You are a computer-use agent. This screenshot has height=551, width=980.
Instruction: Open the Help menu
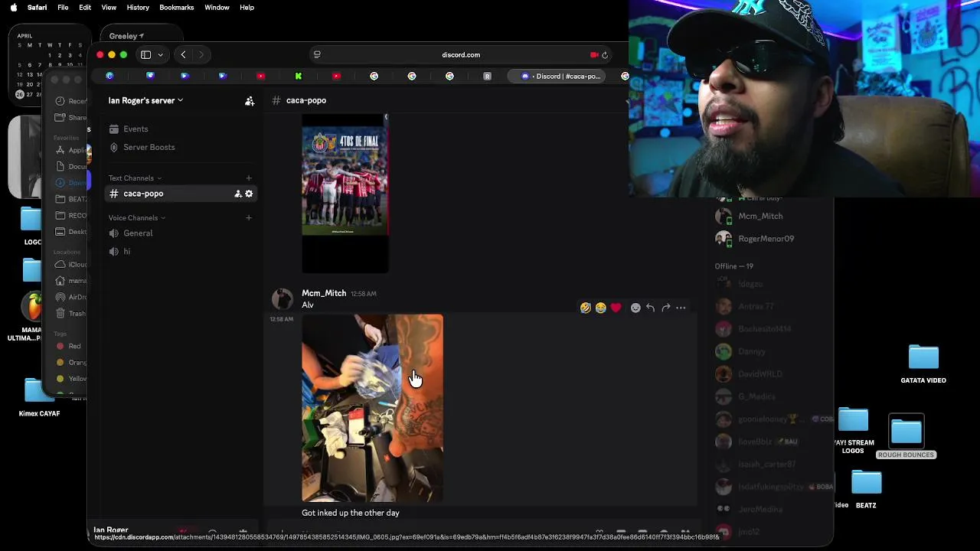tap(247, 8)
